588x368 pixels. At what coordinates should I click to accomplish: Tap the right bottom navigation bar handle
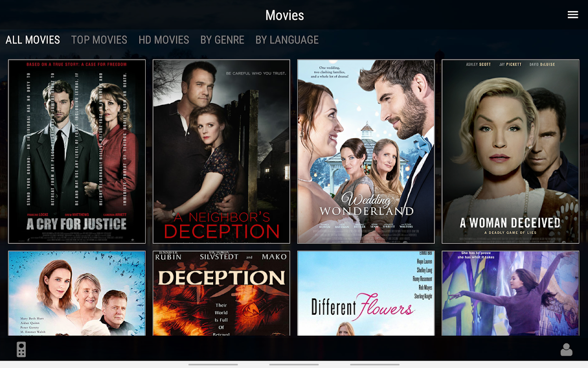pos(375,364)
